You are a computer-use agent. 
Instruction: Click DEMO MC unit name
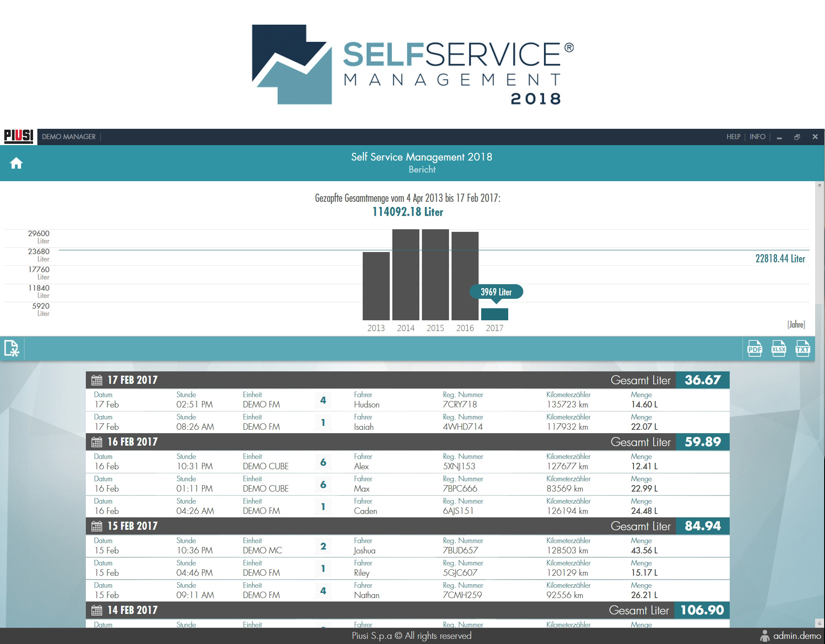tap(262, 550)
